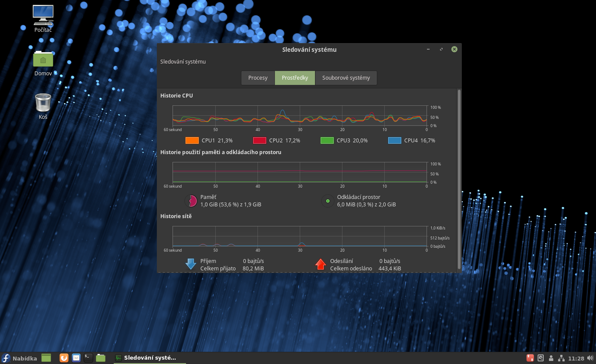Switch to the Procesy tab

258,78
